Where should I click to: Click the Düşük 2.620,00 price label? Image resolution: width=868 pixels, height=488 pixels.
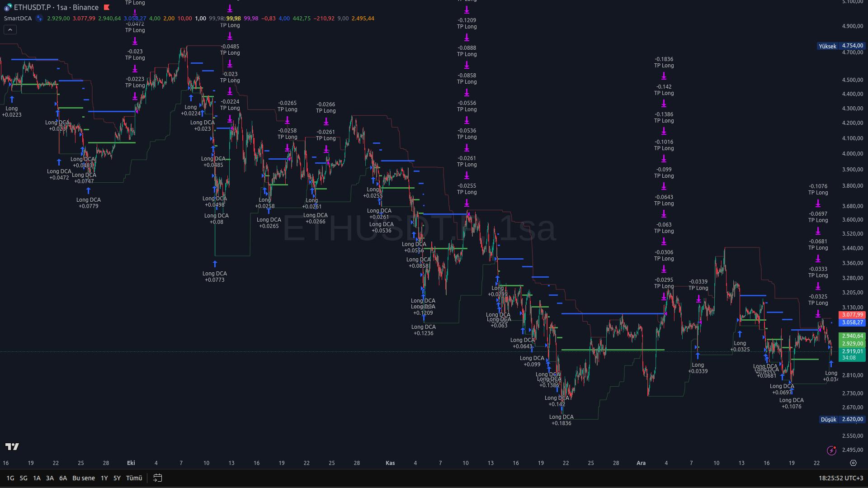(x=841, y=419)
